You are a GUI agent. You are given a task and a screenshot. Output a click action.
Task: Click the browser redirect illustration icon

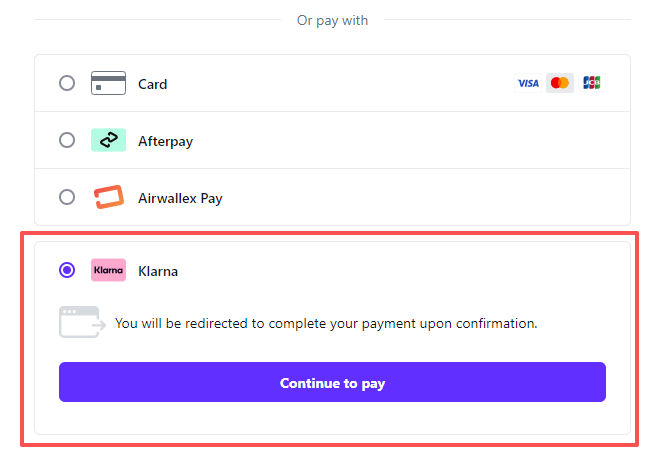tap(81, 322)
